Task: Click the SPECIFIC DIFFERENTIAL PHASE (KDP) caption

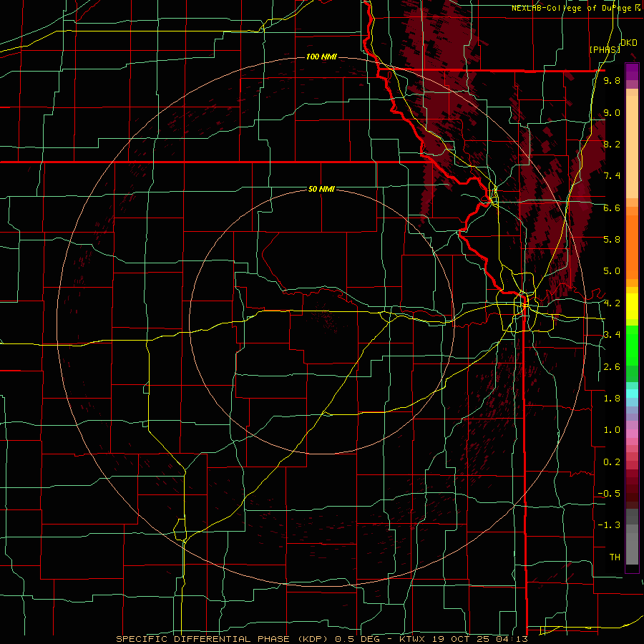Action: point(224,639)
